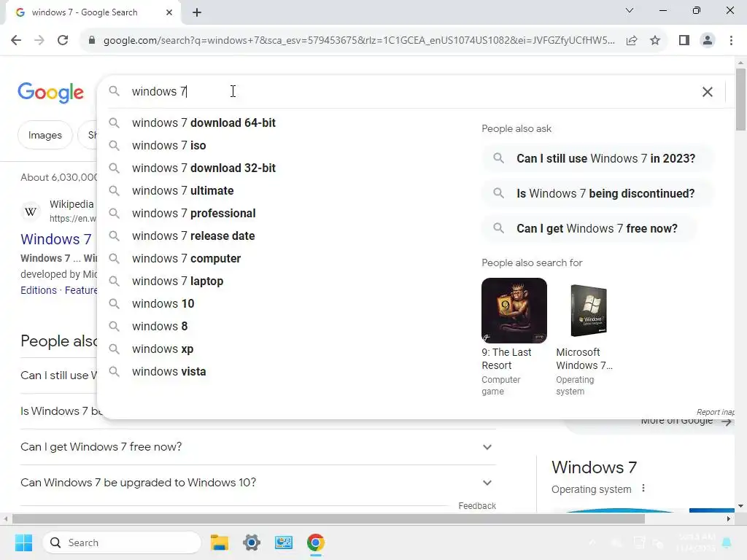Click the scroll right arrow at bottom

coord(729,518)
